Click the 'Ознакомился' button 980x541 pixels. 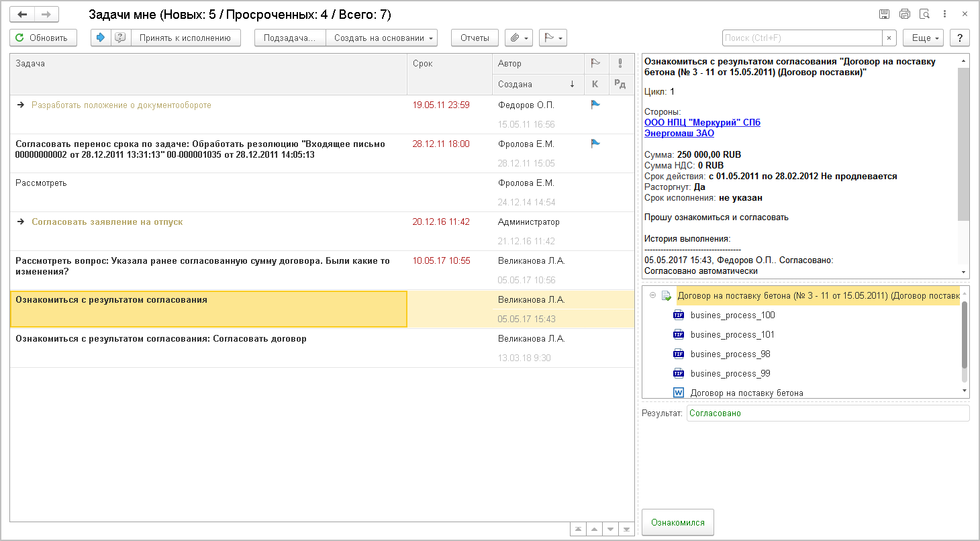pos(677,522)
